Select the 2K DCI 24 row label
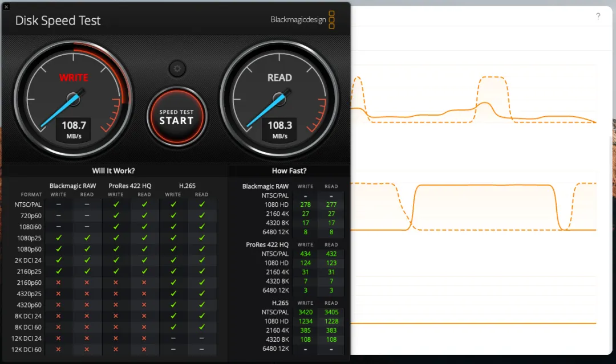Screen dimensions: 616x364 coord(28,260)
